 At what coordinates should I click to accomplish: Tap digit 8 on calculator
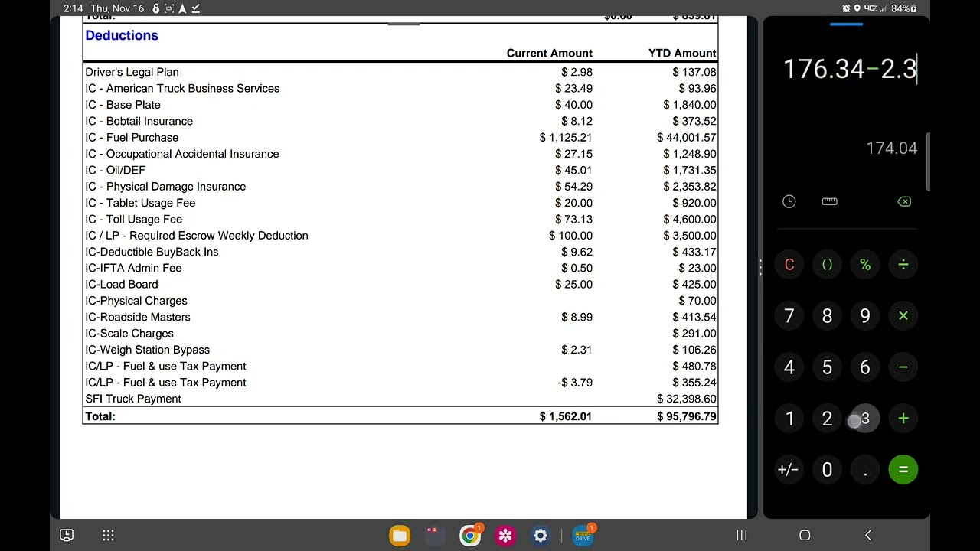(x=827, y=316)
